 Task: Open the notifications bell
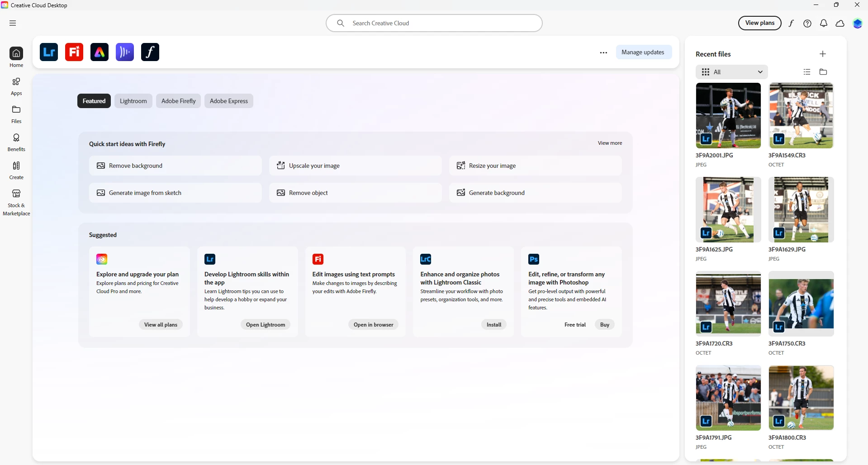[824, 24]
